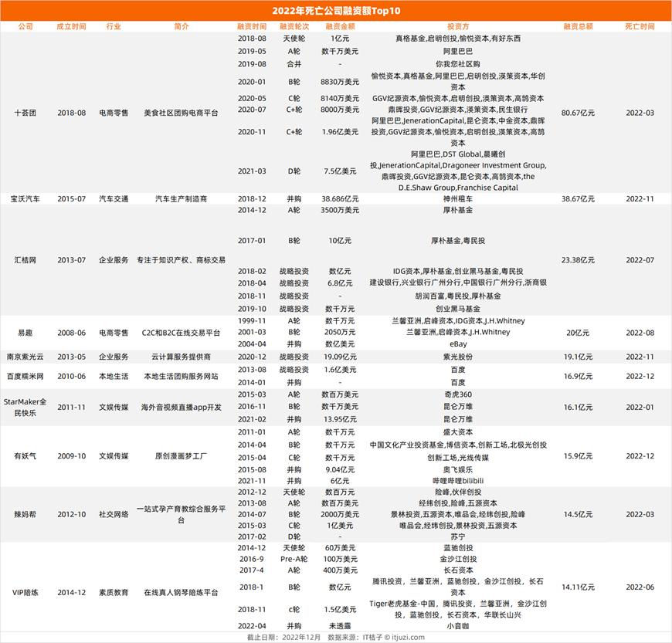The width and height of the screenshot is (672, 643).
Task: Click company name 易趣
Action: [x=25, y=333]
